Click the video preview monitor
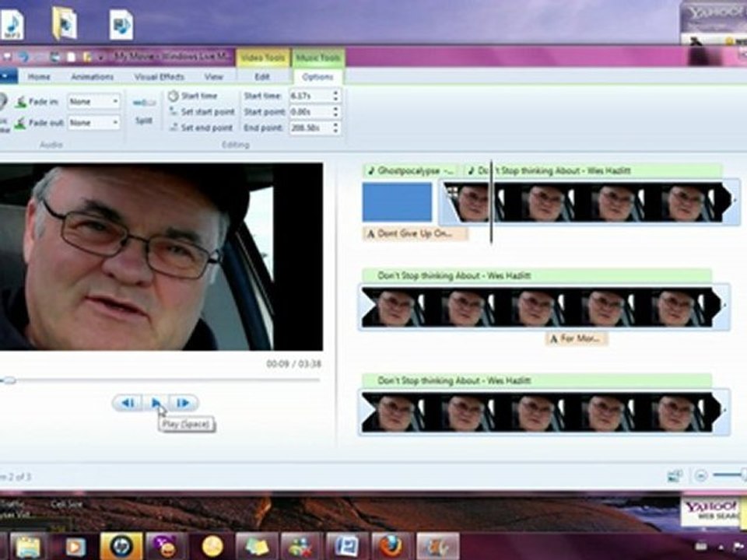The width and height of the screenshot is (747, 560). (161, 257)
